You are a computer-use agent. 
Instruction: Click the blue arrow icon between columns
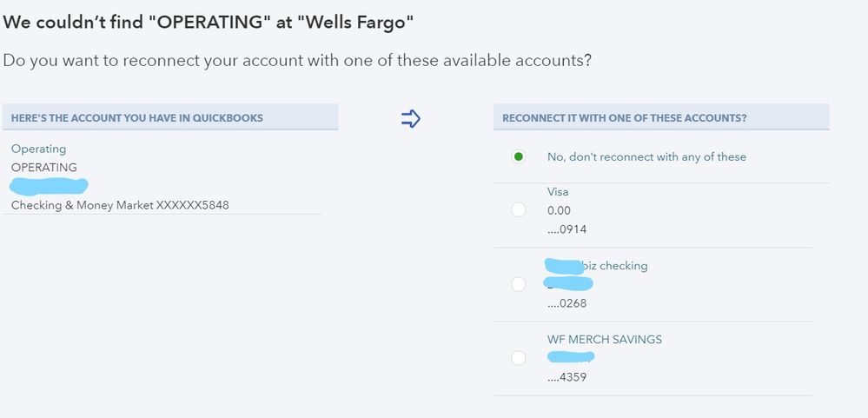click(410, 119)
